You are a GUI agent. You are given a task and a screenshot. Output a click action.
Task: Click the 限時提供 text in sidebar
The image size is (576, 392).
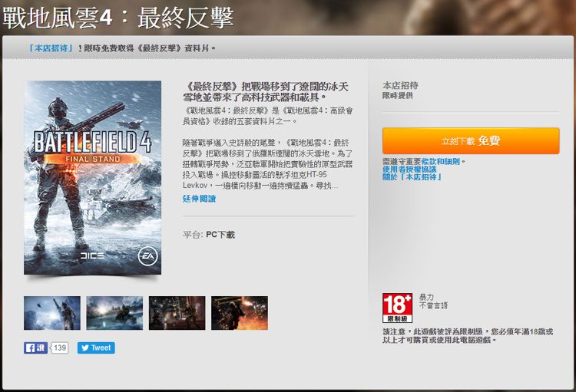tap(398, 96)
